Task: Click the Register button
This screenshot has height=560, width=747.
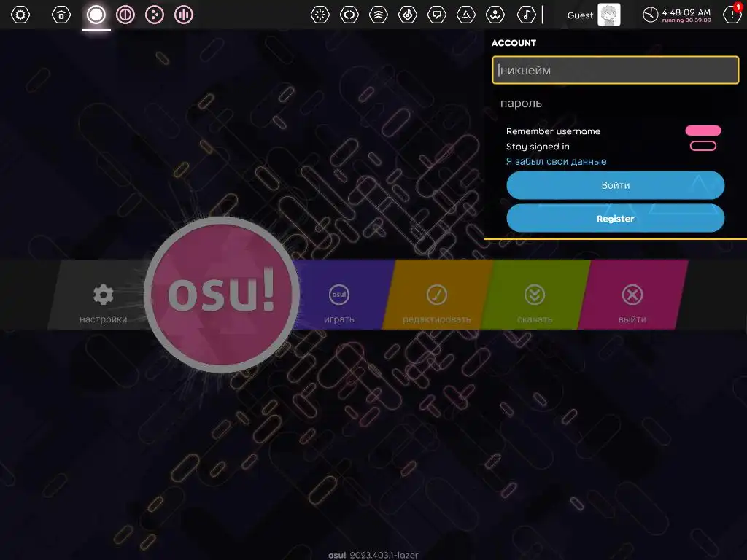Action: pos(616,219)
